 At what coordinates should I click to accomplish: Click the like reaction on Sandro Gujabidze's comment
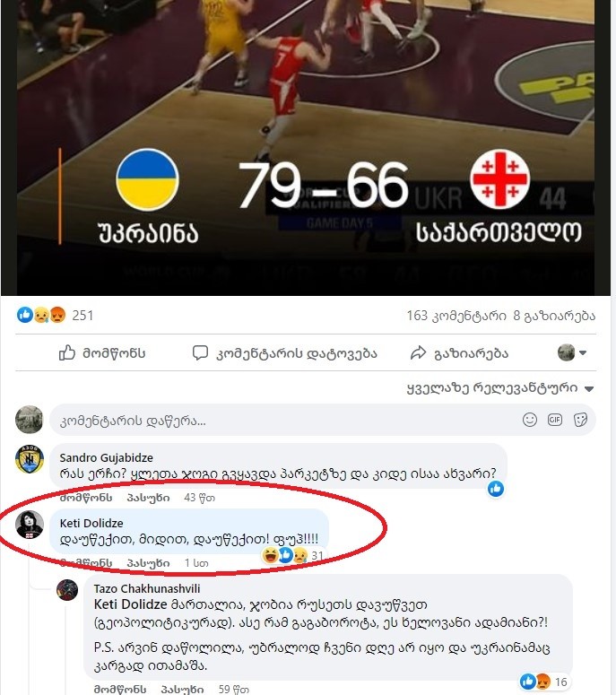pyautogui.click(x=496, y=489)
